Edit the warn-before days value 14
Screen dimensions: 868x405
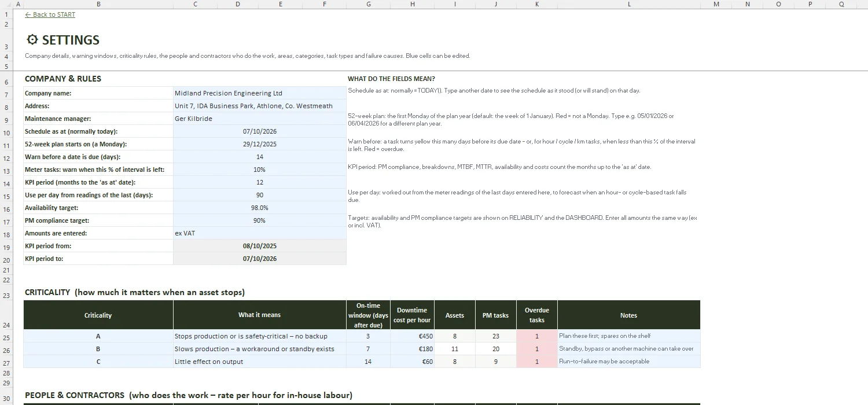pos(259,157)
